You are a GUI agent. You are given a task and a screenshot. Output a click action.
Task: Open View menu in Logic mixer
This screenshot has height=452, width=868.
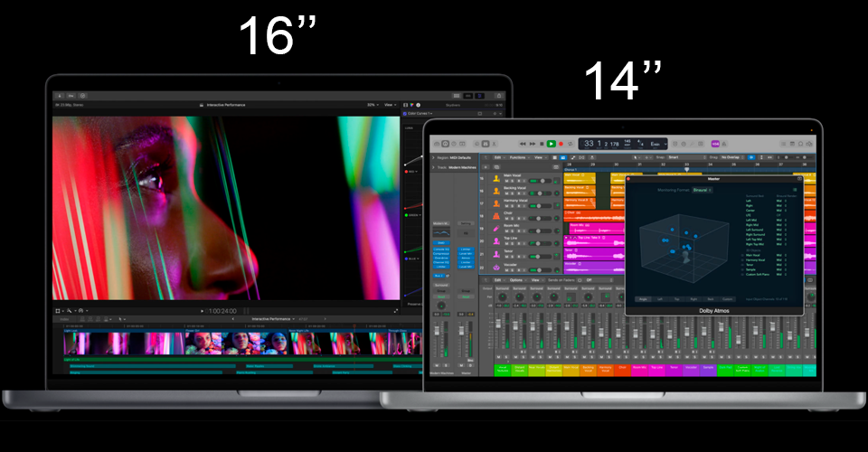coord(537,280)
